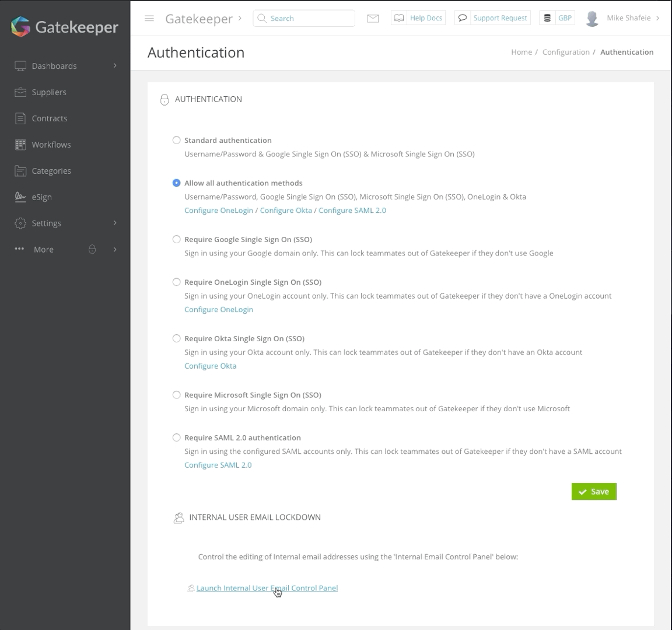Click the Suppliers briefcase icon
The height and width of the screenshot is (630, 672).
20,92
